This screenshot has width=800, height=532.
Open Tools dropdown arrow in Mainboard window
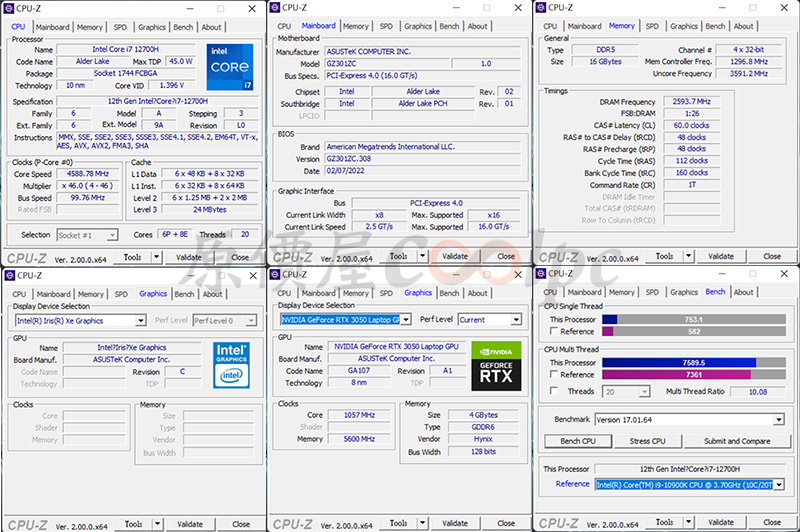[x=422, y=256]
